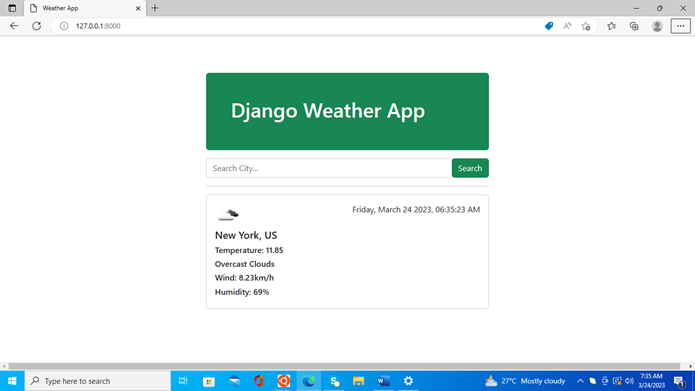Open the Favorites list icon
This screenshot has height=391, width=695.
coord(612,26)
